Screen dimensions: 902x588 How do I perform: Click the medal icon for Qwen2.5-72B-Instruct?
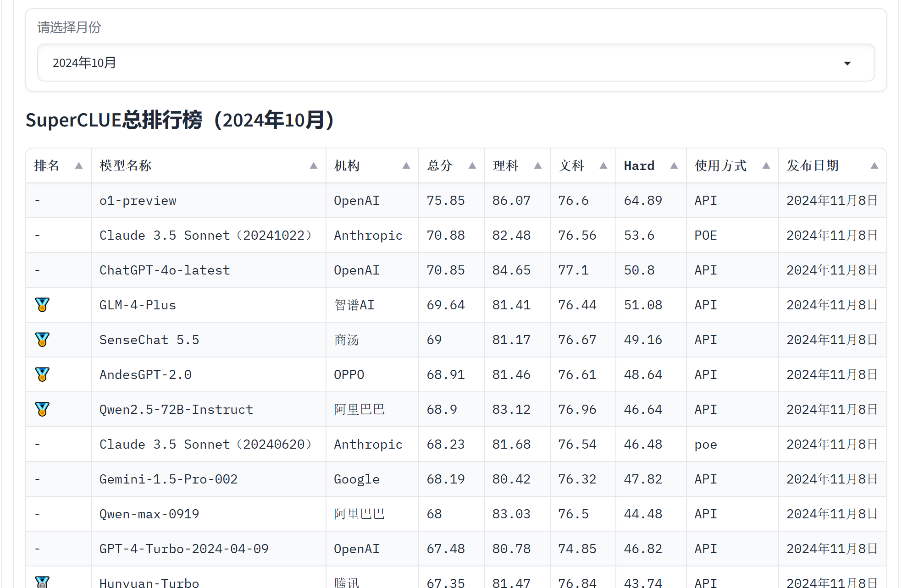pyautogui.click(x=42, y=409)
